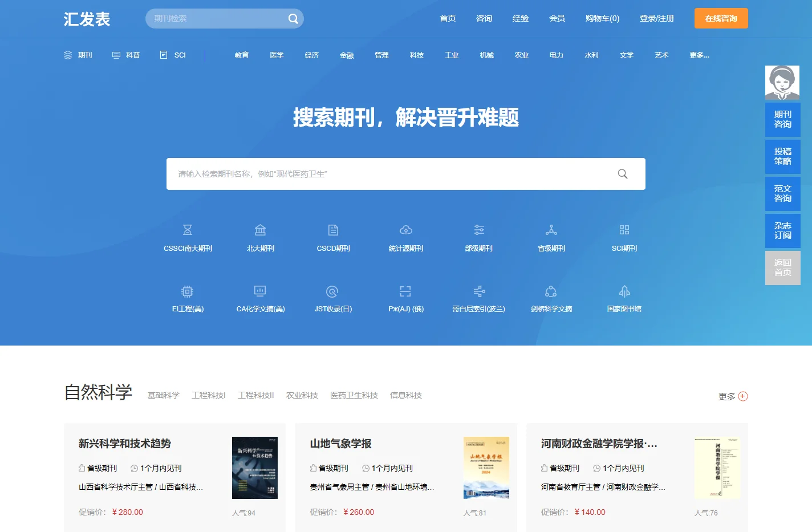
Task: Open 统计源期刊 cloud icon
Action: click(x=406, y=230)
